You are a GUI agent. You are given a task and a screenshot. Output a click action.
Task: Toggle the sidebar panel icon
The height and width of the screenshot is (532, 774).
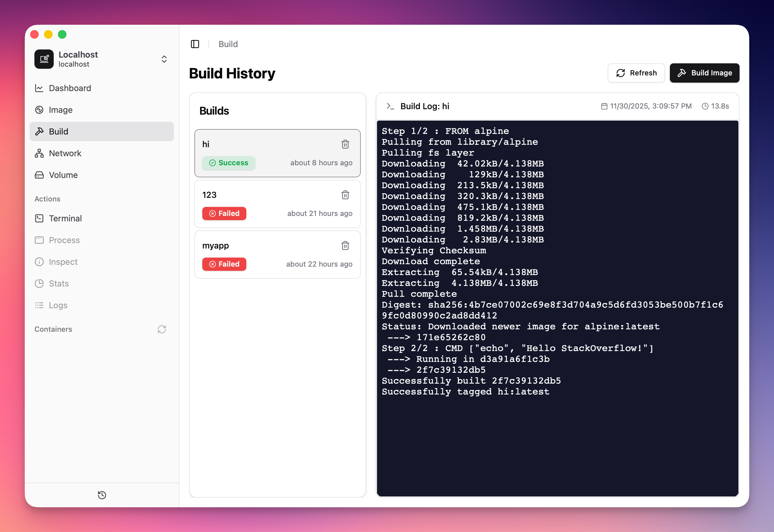195,44
